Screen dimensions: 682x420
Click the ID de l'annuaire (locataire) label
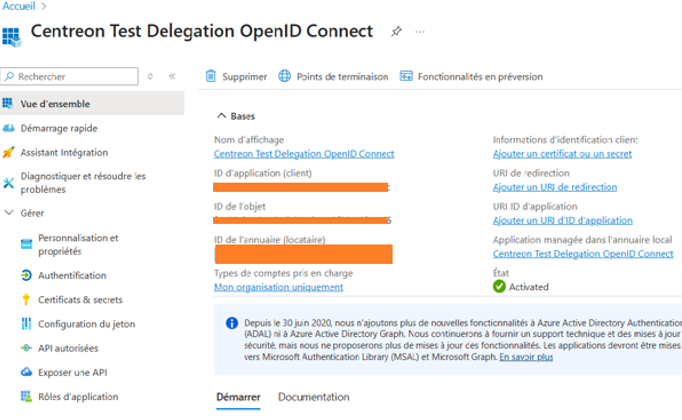click(270, 240)
